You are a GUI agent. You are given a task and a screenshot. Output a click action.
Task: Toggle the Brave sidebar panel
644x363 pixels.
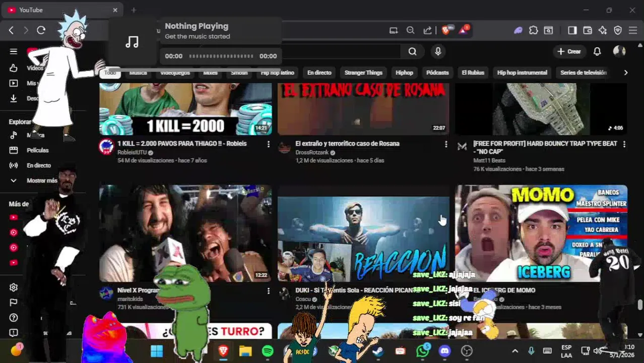coord(572,31)
